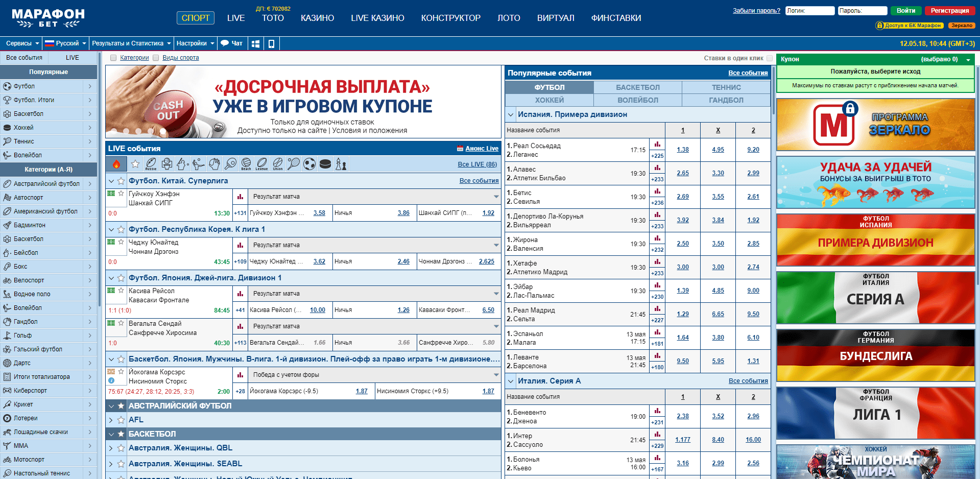Expand the AFL section
The image size is (980, 479).
(x=111, y=420)
